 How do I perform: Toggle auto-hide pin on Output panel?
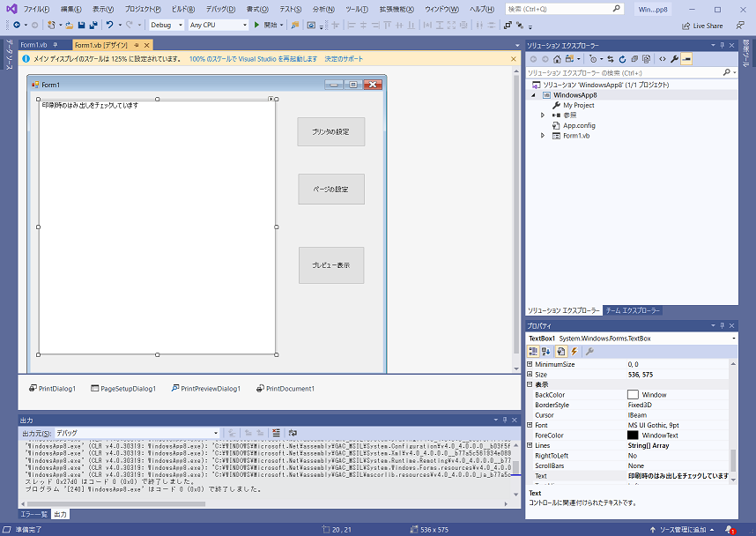coord(505,420)
